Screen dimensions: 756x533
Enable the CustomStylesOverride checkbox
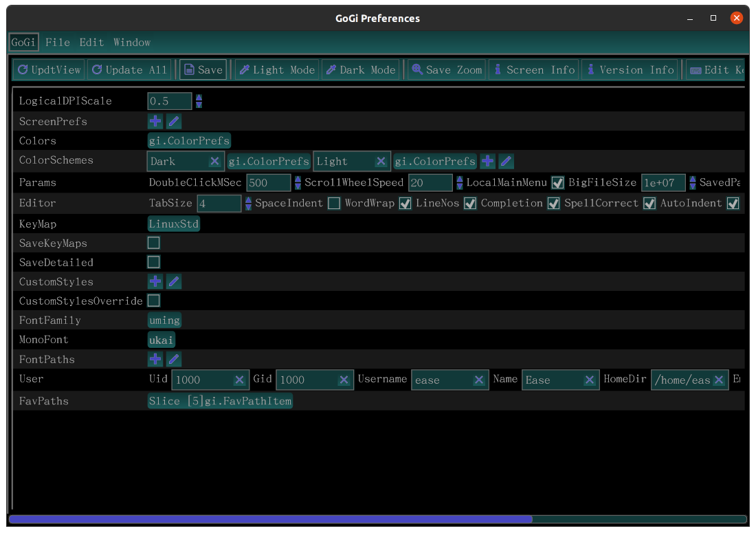click(154, 301)
